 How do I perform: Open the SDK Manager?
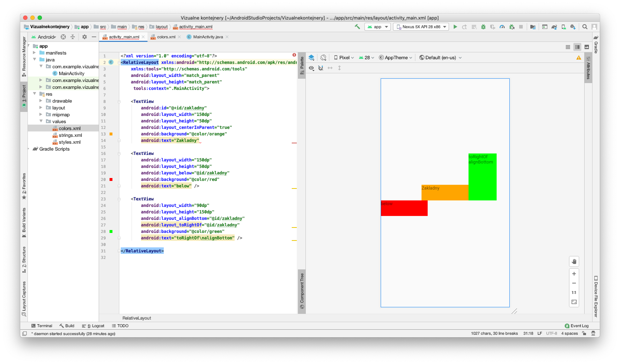point(573,27)
